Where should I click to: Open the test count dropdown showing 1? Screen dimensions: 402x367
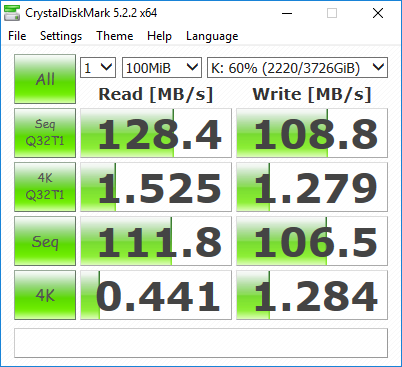98,68
